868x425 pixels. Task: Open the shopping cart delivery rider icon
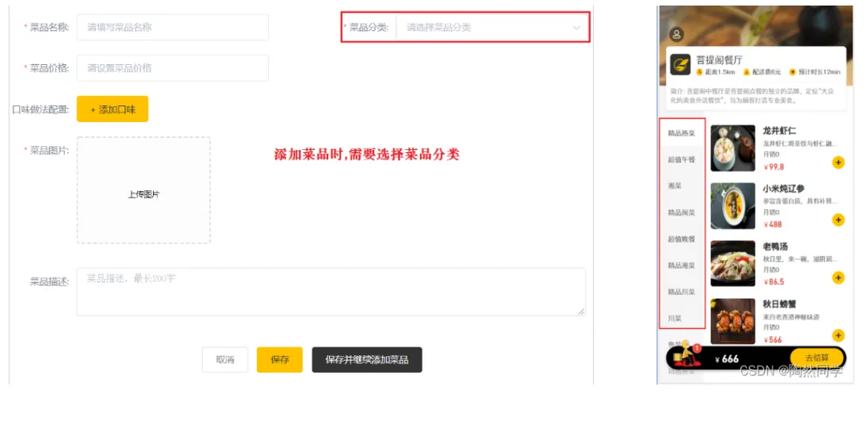click(686, 355)
